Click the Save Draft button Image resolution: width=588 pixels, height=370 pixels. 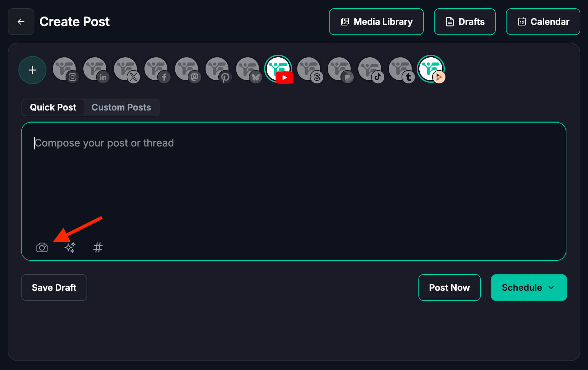pyautogui.click(x=54, y=288)
